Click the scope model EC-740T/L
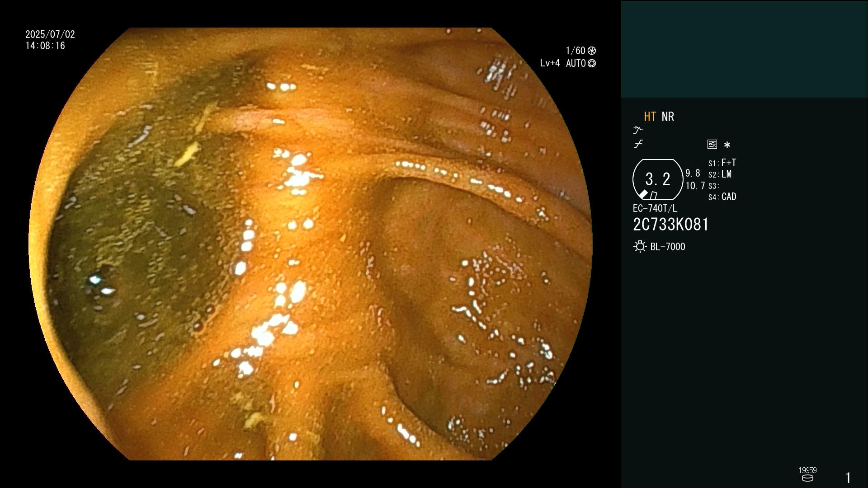868x488 pixels. (655, 209)
